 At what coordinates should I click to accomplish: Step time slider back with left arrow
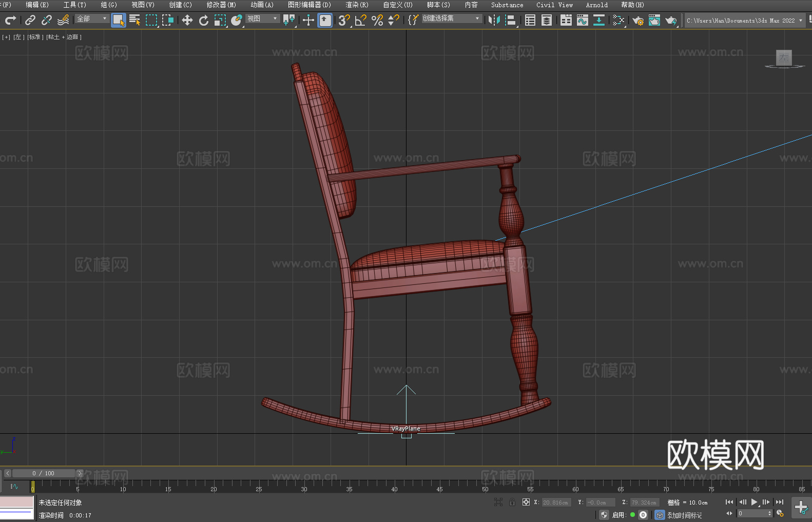coord(7,473)
